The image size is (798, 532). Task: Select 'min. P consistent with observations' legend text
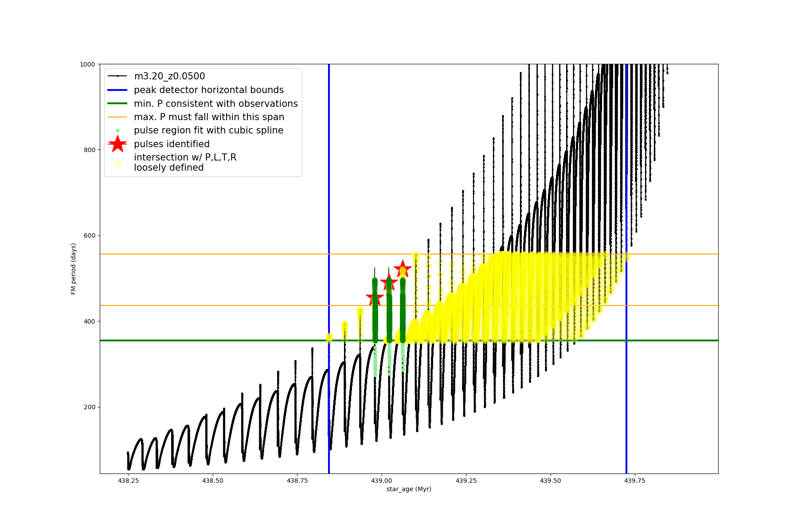click(216, 103)
